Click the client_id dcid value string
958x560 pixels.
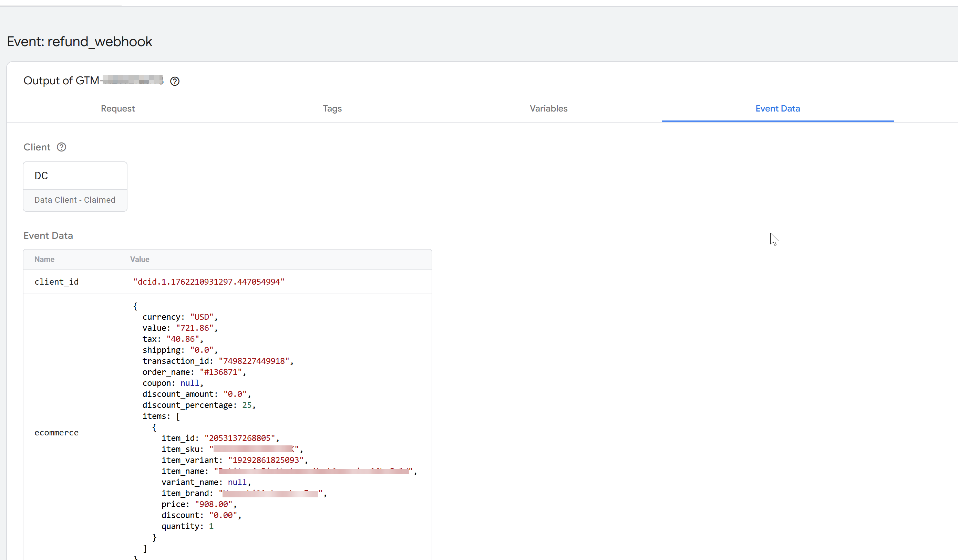click(x=209, y=282)
